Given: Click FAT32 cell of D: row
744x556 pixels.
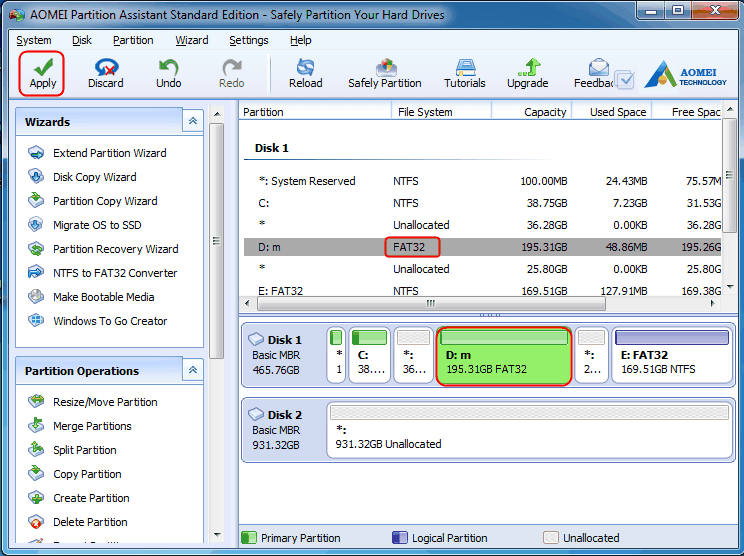Looking at the screenshot, I should tap(412, 247).
